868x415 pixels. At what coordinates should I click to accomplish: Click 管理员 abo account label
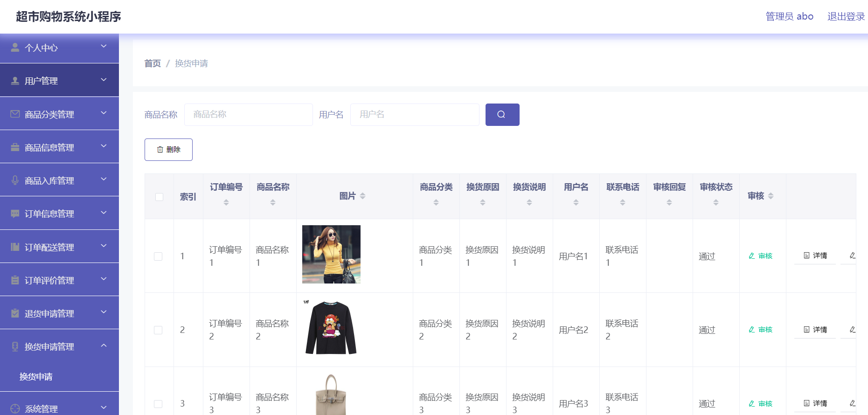789,16
